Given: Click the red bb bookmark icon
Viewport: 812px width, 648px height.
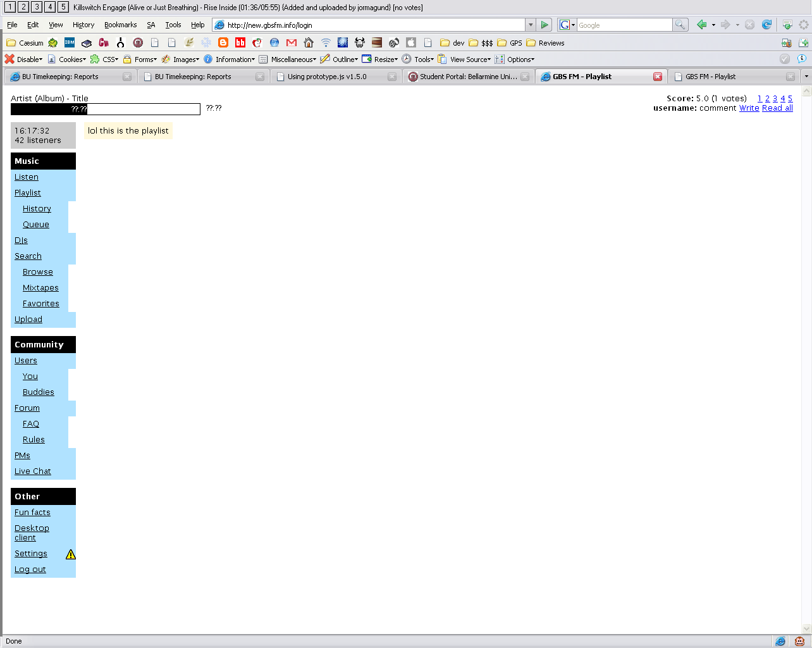Looking at the screenshot, I should 240,42.
